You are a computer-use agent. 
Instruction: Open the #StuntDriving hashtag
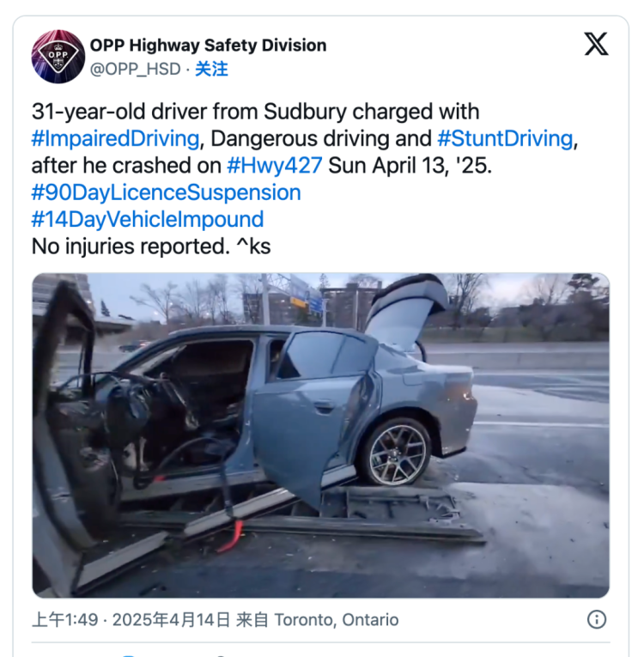click(x=505, y=138)
